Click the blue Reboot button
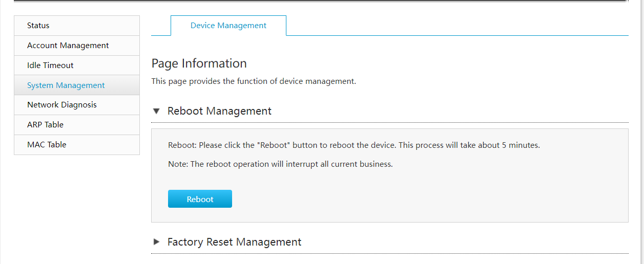644x264 pixels. pos(200,199)
